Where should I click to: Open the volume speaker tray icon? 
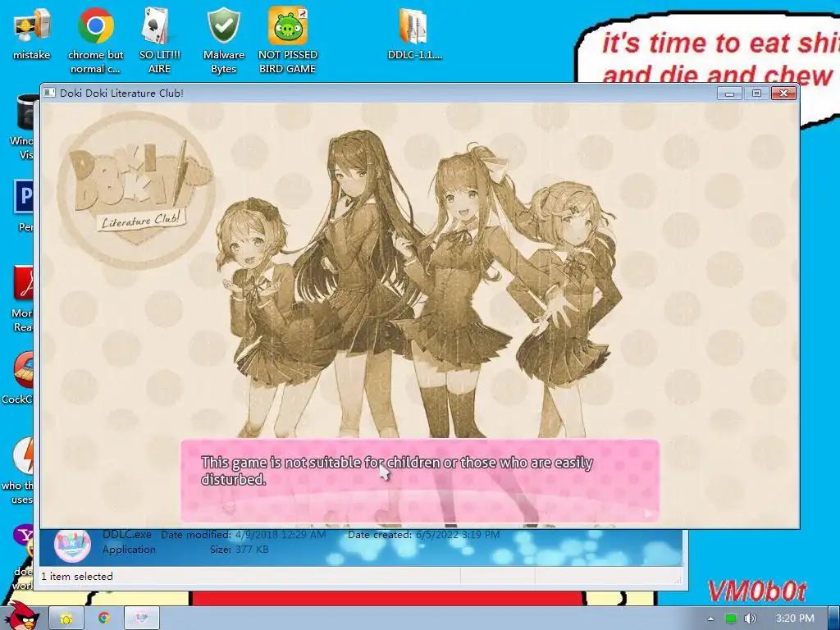click(x=750, y=619)
